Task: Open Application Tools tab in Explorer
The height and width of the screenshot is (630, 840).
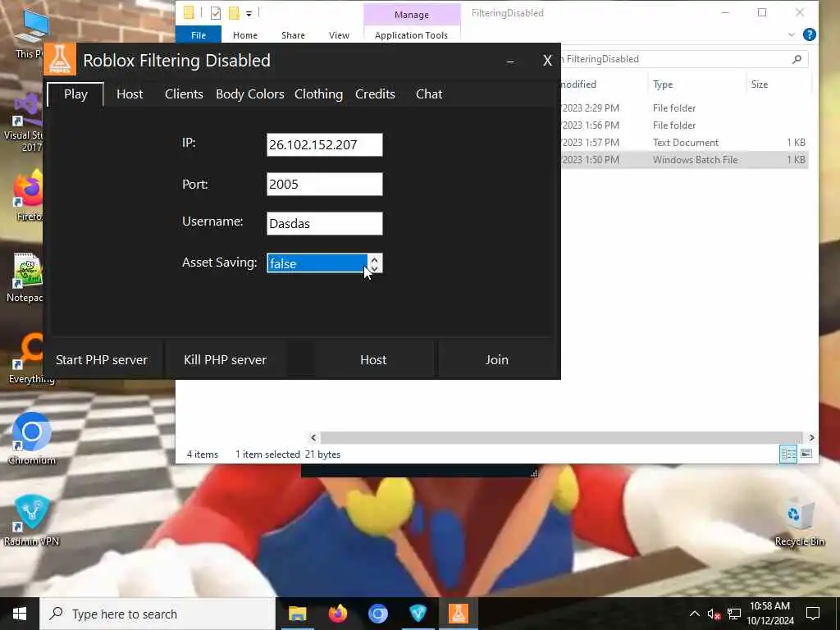Action: tap(412, 35)
